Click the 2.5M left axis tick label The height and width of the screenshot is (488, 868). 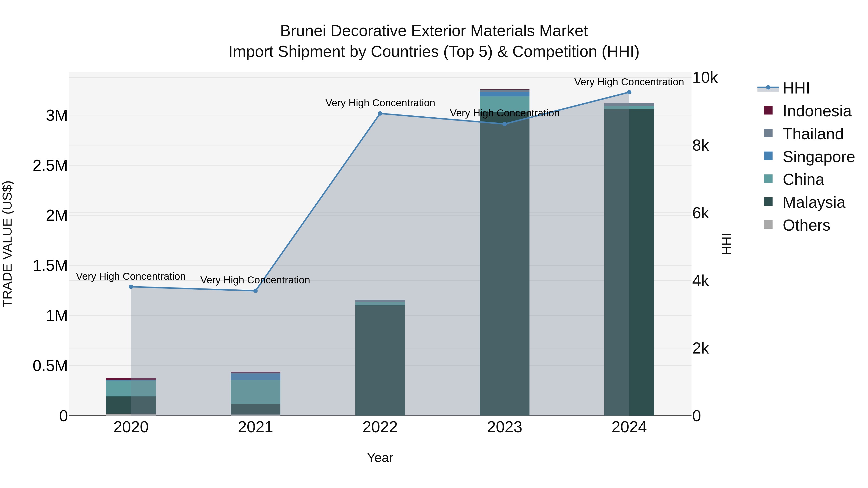[50, 166]
